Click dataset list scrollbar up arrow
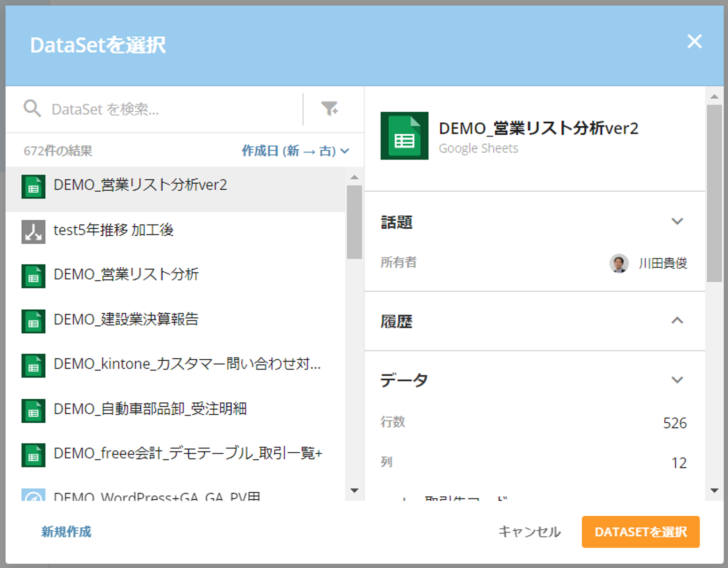The height and width of the screenshot is (568, 728). 354,177
